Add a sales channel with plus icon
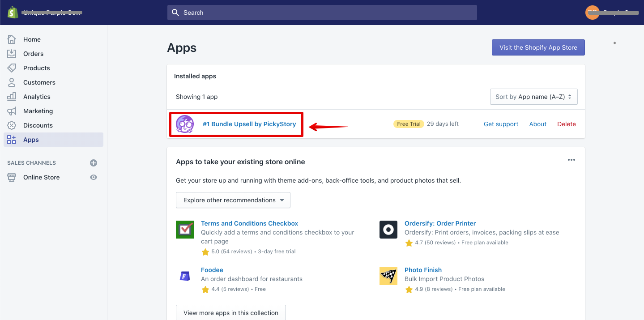Screen dimensions: 644x320 click(94, 163)
